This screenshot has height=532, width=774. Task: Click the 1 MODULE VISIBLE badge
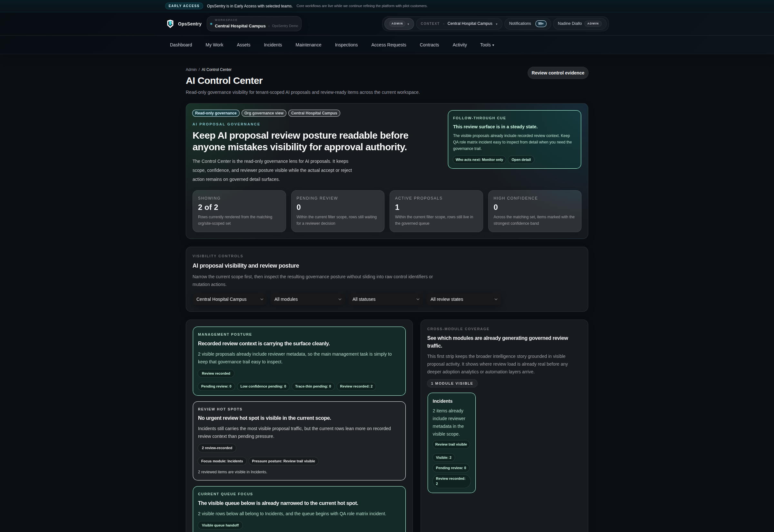coord(452,383)
